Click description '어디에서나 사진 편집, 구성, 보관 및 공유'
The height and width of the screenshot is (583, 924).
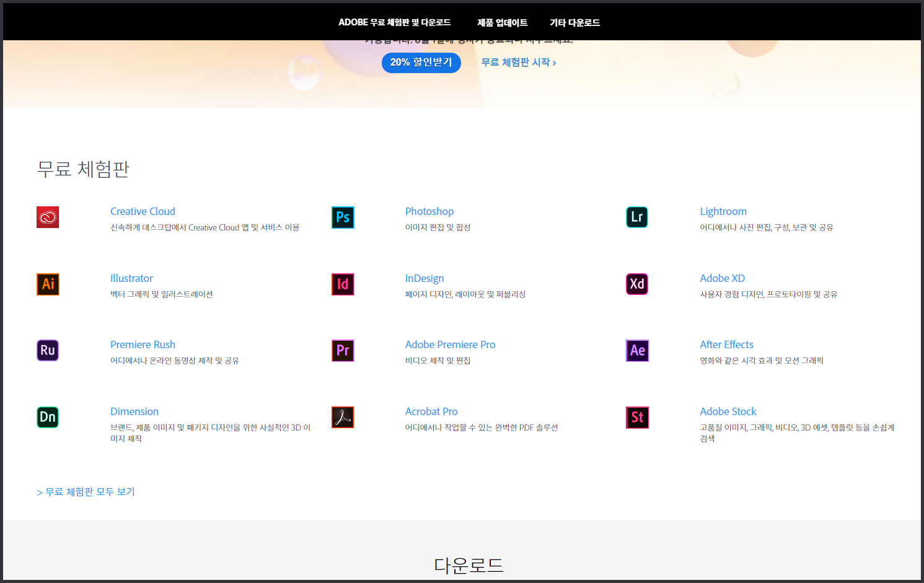coord(767,227)
